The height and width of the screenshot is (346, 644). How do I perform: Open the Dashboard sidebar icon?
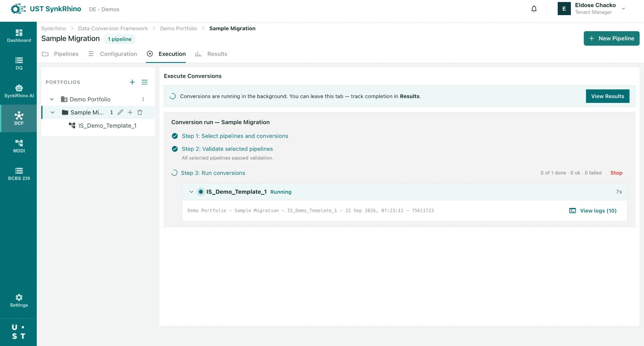(x=19, y=36)
